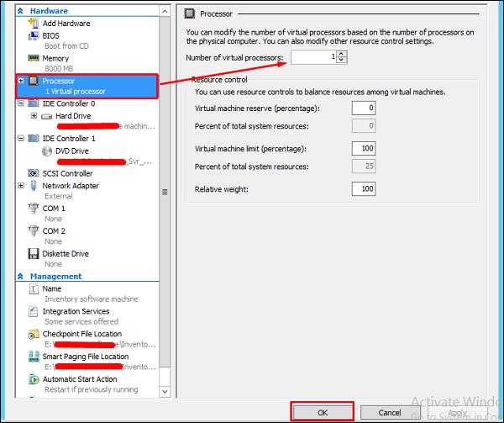
Task: Decrease the number of virtual processors
Action: pyautogui.click(x=341, y=61)
